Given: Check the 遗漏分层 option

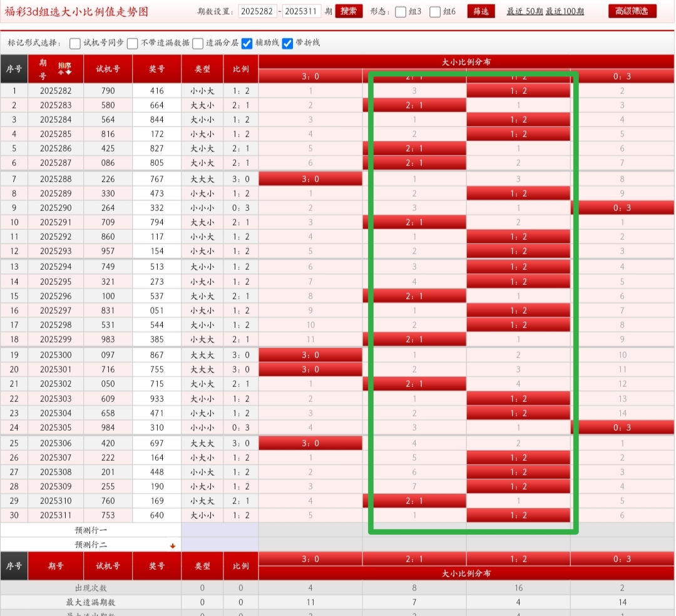Looking at the screenshot, I should click(x=198, y=43).
